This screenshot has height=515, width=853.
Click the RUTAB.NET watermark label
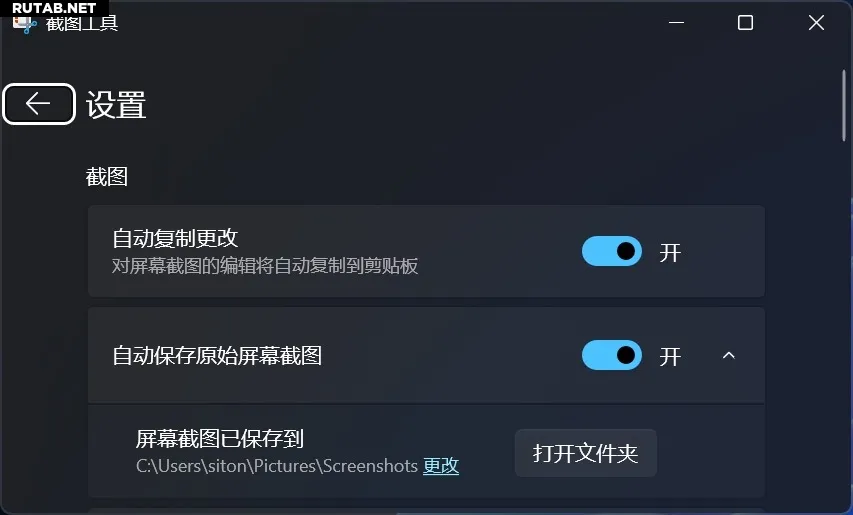click(54, 8)
